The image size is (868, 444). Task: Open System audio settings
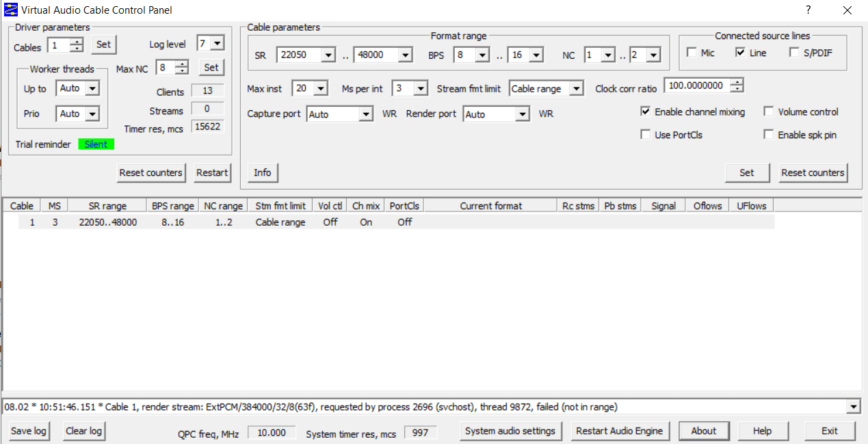pos(511,431)
